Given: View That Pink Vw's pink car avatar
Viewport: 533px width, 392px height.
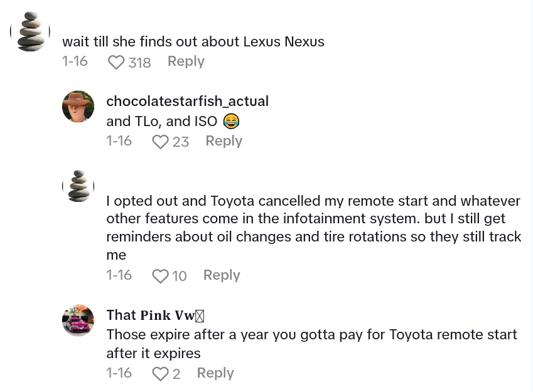Looking at the screenshot, I should pos(78,320).
